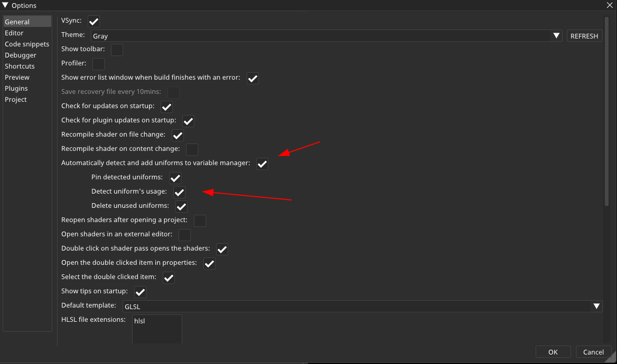Disable the VSync checkbox
This screenshot has height=364, width=617.
click(94, 22)
